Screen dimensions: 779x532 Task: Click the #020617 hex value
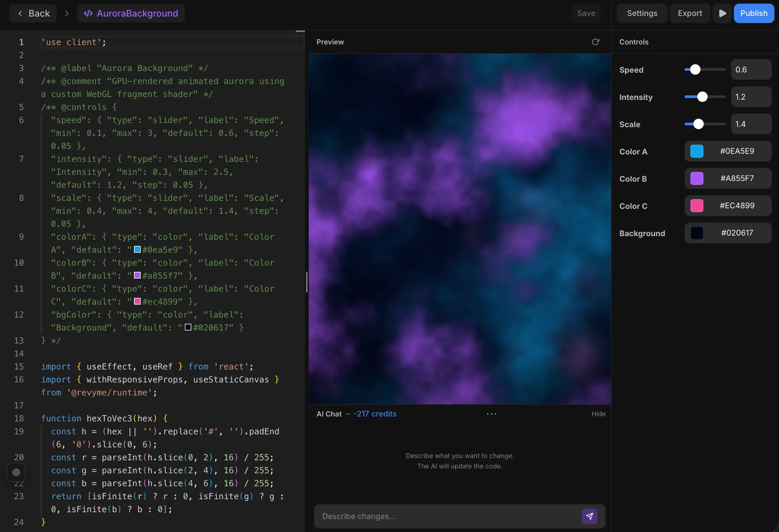point(737,233)
